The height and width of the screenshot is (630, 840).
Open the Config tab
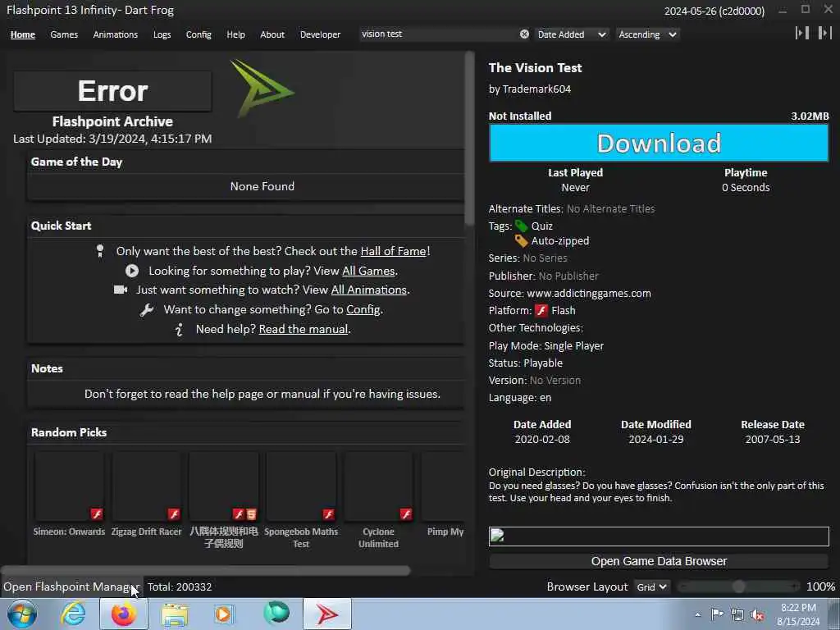click(x=199, y=34)
